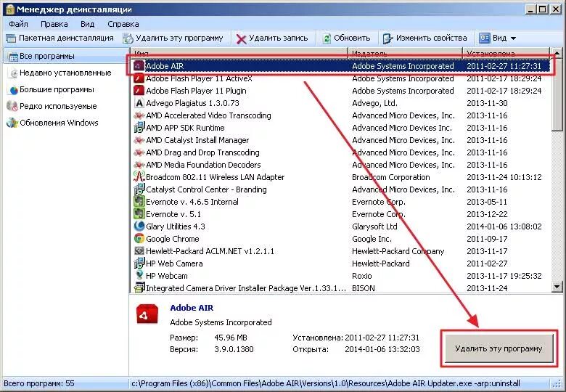
Task: Click HP Webcam icon
Action: 139,276
